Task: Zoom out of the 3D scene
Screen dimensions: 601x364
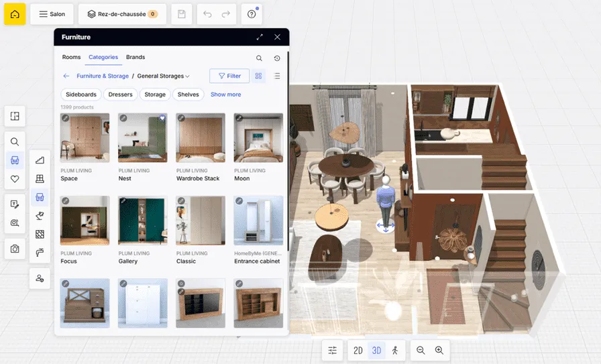Action: pos(421,350)
